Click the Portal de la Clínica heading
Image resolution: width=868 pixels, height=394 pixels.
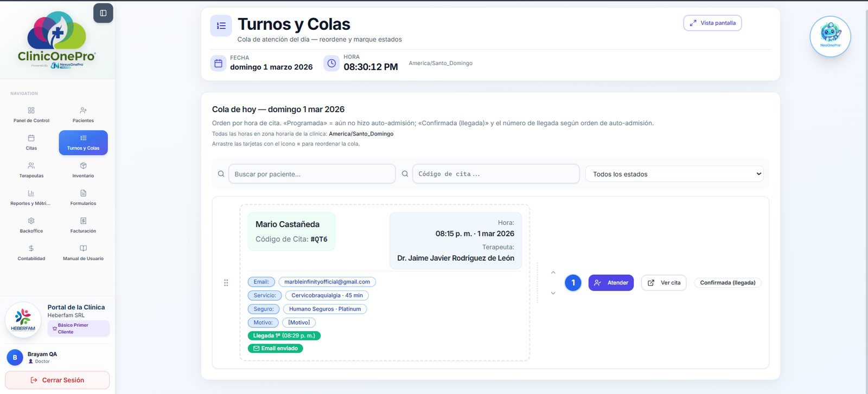pyautogui.click(x=76, y=307)
